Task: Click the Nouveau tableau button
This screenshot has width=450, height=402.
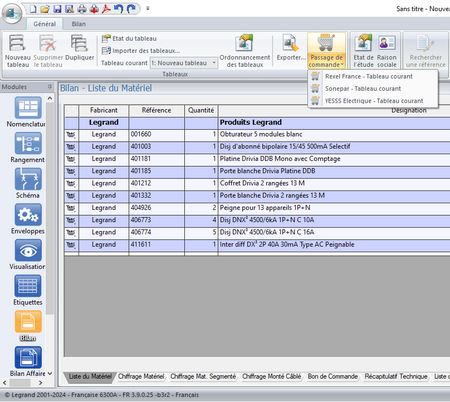Action: tap(18, 51)
